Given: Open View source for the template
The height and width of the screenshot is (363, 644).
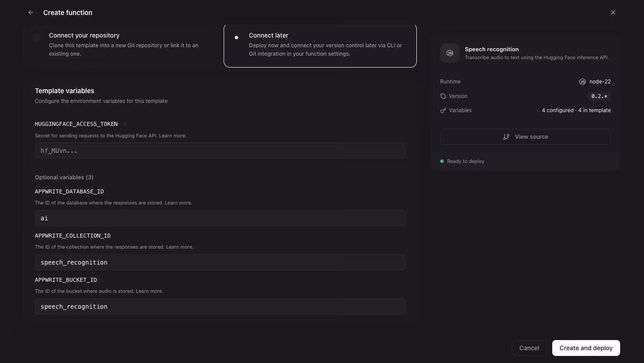Looking at the screenshot, I should (x=525, y=137).
